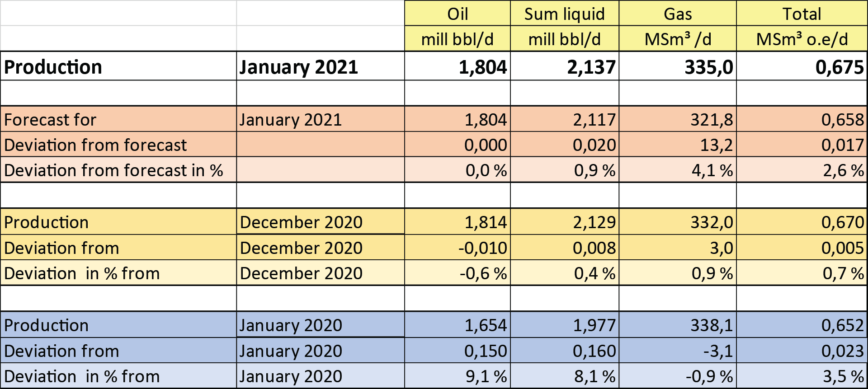Click the gas deviation -3,1 cell
This screenshot has width=868, height=389.
point(678,350)
